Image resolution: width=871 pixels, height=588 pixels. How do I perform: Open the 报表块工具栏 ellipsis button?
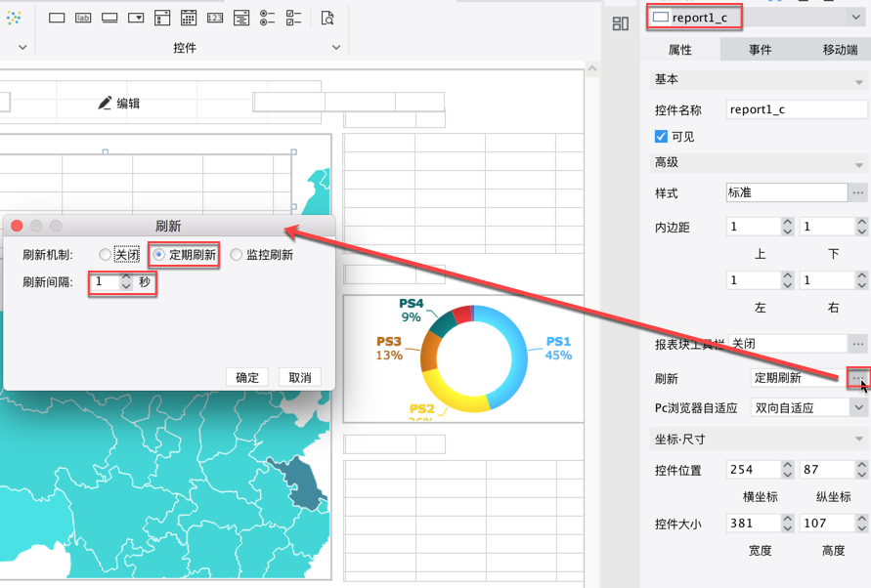(858, 344)
